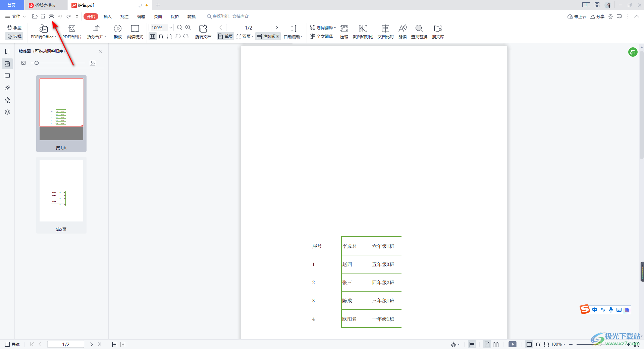This screenshot has height=349, width=644.
Task: Rotate the document (旋转文档)
Action: 203,32
